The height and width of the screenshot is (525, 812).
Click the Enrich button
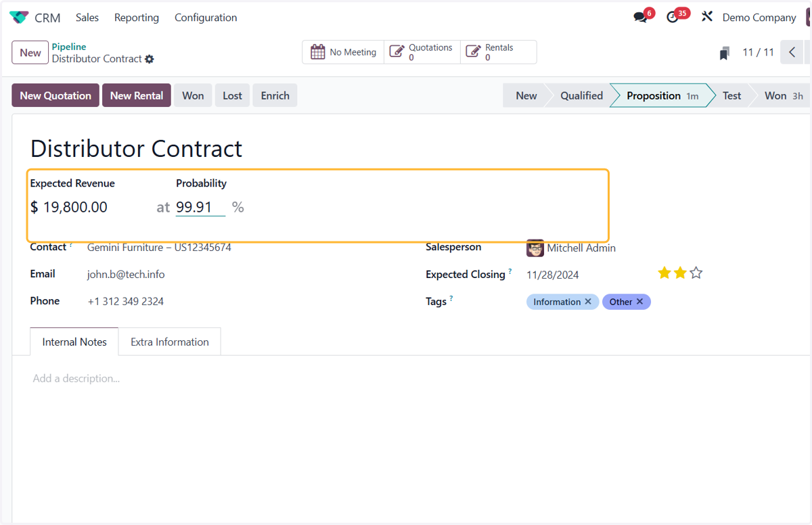[x=275, y=95]
